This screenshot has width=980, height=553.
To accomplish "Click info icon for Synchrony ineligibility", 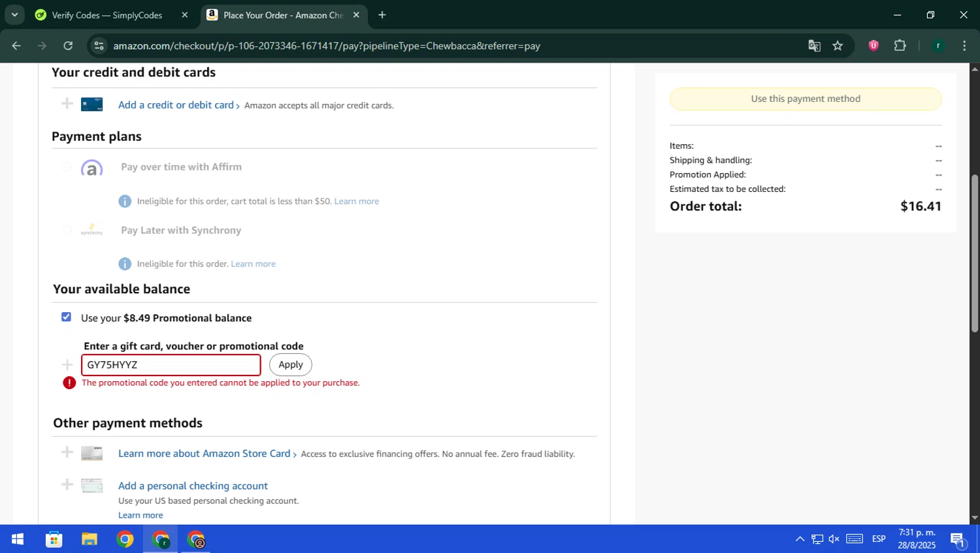I will tap(125, 264).
